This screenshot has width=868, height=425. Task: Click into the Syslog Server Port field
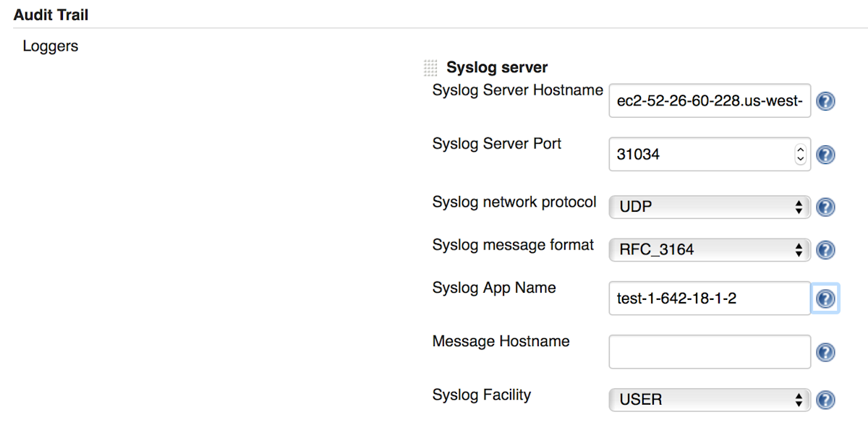tap(702, 154)
